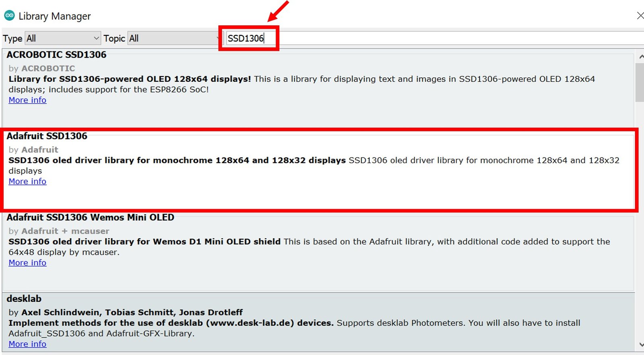Click author text 'by ACROBOTIC'
This screenshot has height=355, width=644.
tap(42, 69)
